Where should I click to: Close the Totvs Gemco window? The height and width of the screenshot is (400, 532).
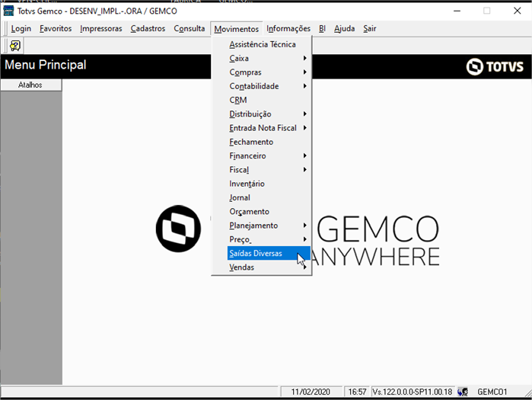click(x=517, y=11)
